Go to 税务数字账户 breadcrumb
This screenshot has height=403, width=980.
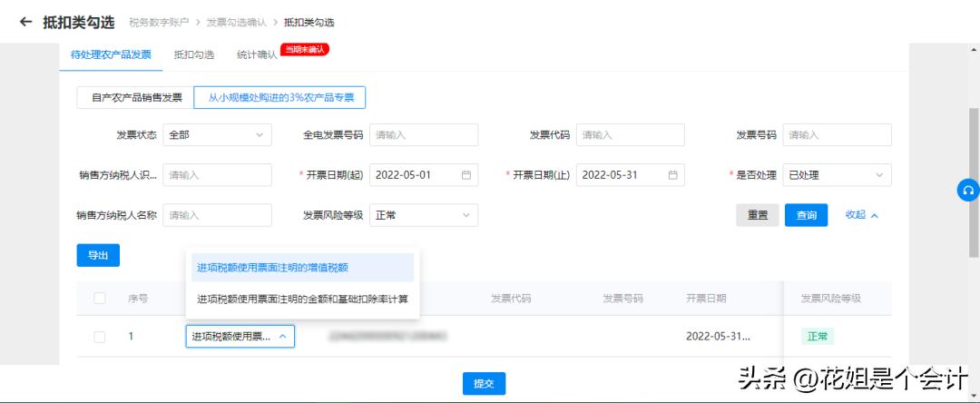point(159,23)
